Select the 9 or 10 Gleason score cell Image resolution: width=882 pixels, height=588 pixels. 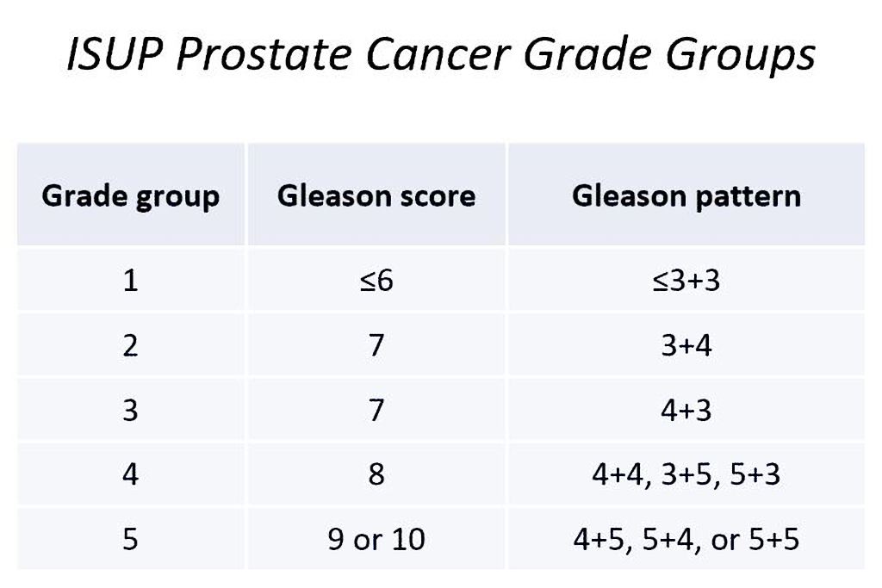376,539
